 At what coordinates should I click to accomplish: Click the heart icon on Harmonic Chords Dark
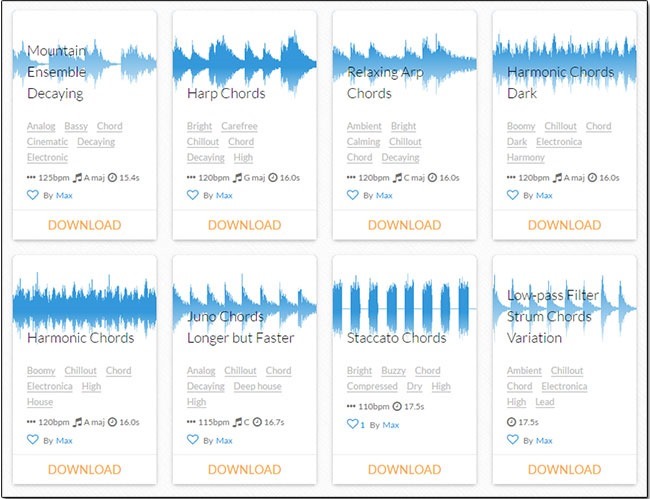(512, 195)
